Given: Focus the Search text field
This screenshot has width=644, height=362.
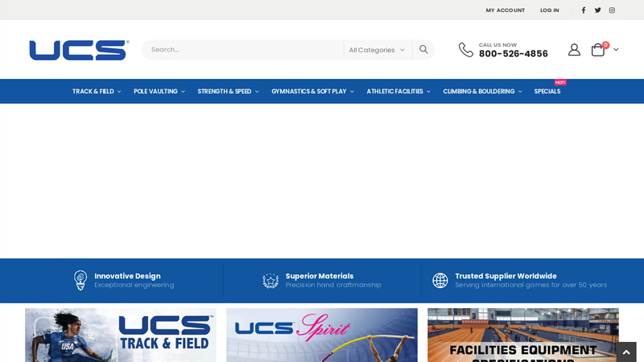Looking at the screenshot, I should click(x=243, y=50).
